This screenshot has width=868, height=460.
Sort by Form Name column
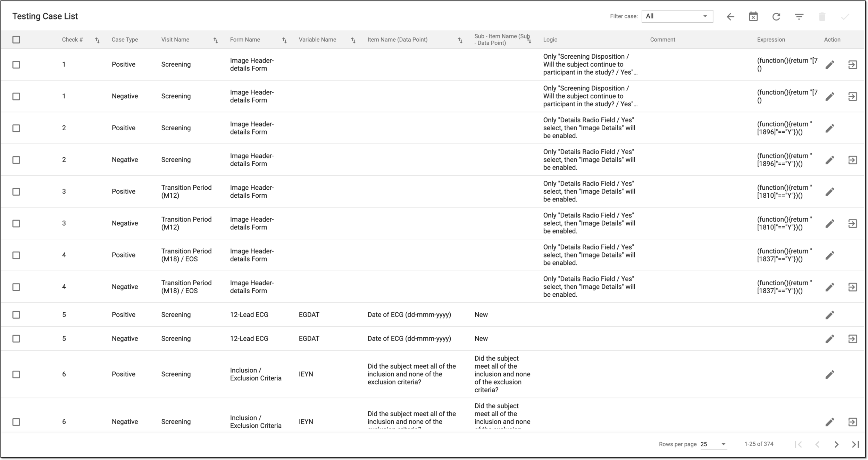pos(284,40)
